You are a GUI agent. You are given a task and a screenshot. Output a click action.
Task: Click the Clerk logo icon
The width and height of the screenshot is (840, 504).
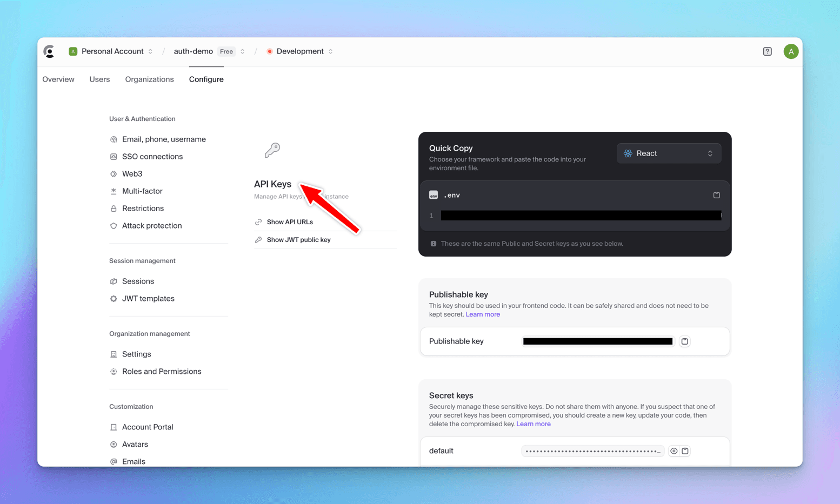tap(49, 51)
